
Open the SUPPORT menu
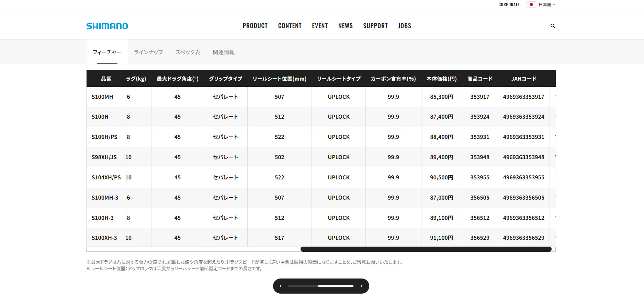click(x=375, y=26)
